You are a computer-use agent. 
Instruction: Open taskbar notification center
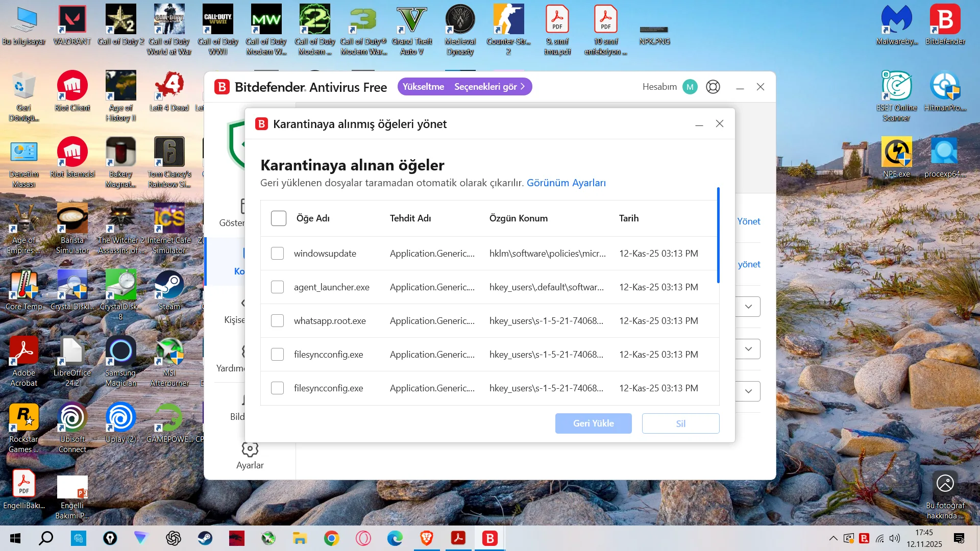pos(959,538)
